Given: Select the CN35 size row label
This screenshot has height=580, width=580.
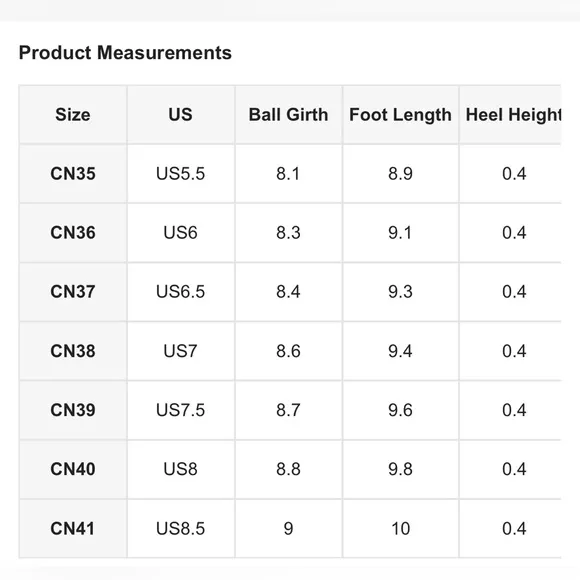Looking at the screenshot, I should (x=73, y=174).
